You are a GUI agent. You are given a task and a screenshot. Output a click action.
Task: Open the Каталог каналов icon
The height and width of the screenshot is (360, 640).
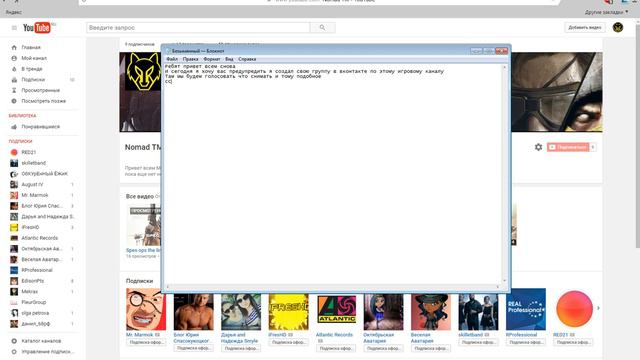click(x=14, y=341)
